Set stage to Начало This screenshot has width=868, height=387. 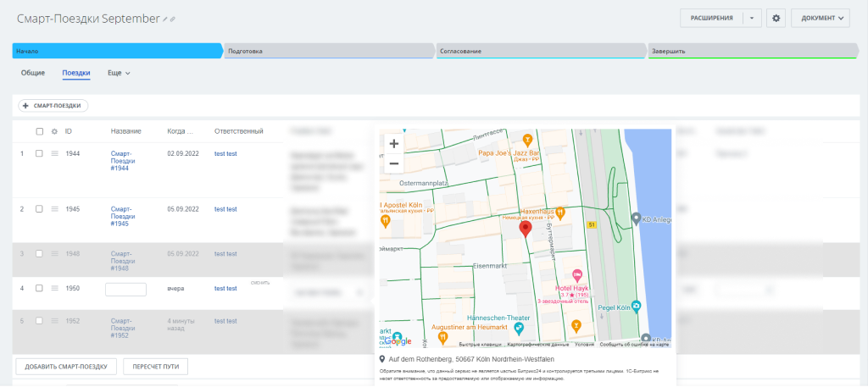[x=117, y=51]
